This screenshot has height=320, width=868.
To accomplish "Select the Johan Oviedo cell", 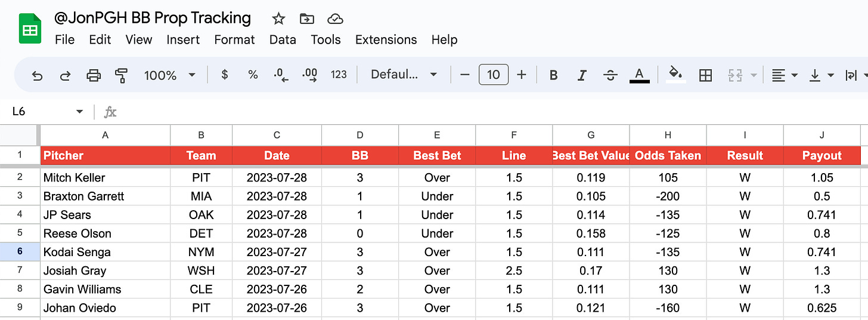I will 106,308.
